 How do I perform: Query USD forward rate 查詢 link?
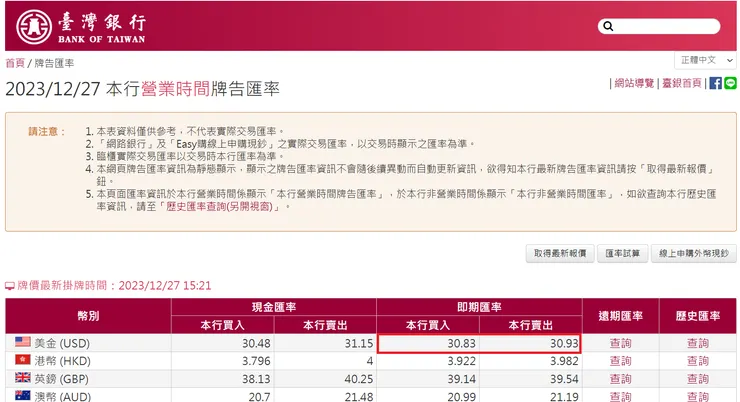pyautogui.click(x=620, y=343)
